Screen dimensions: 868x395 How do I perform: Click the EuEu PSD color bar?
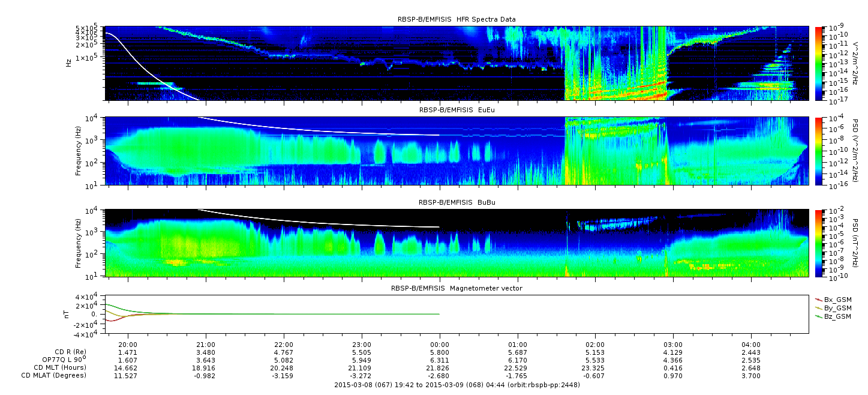point(818,151)
